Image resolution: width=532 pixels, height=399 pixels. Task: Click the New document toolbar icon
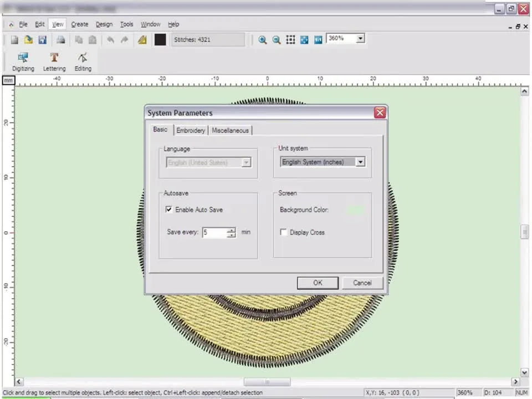click(14, 40)
